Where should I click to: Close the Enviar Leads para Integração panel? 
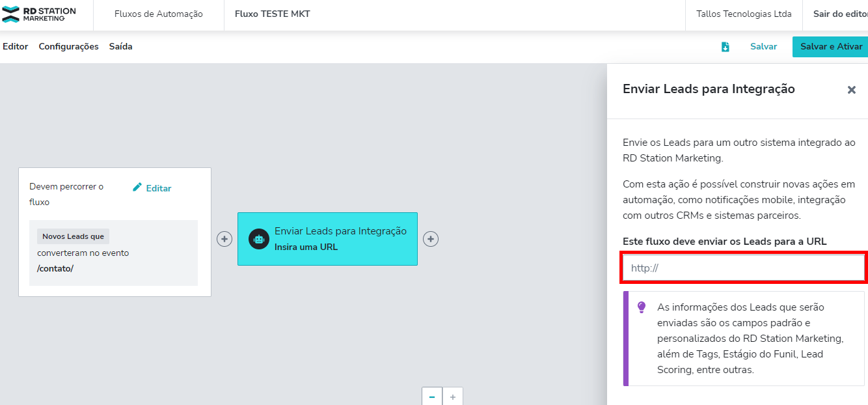tap(851, 90)
